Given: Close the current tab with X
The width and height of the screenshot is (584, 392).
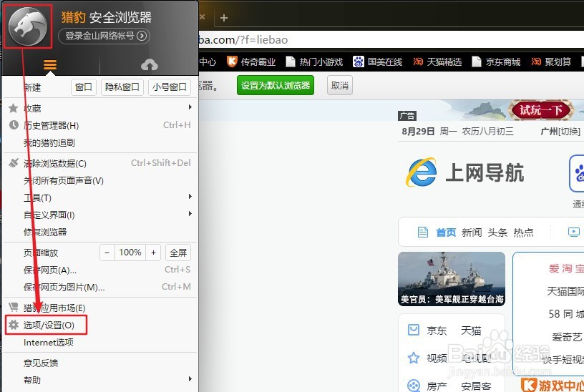Looking at the screenshot, I should (x=203, y=16).
